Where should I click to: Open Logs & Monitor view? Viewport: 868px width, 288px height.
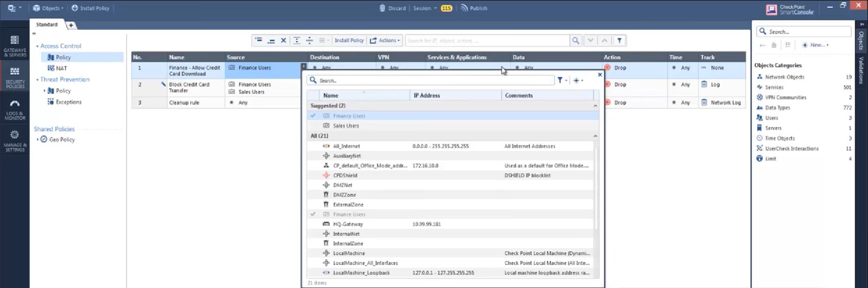point(15,109)
